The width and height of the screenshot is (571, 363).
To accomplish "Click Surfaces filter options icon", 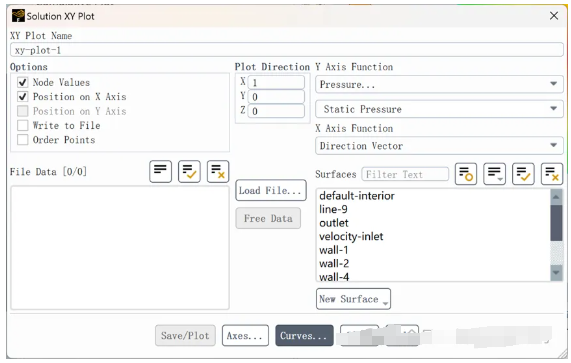I will coord(466,174).
